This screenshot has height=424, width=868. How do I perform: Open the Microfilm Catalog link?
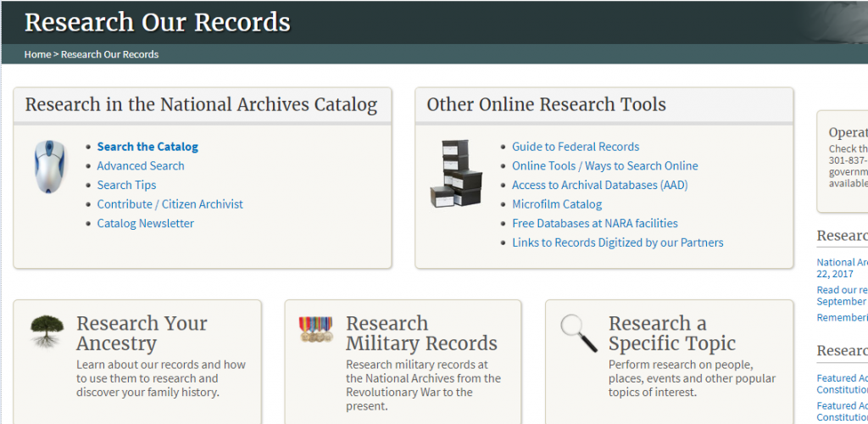(557, 204)
